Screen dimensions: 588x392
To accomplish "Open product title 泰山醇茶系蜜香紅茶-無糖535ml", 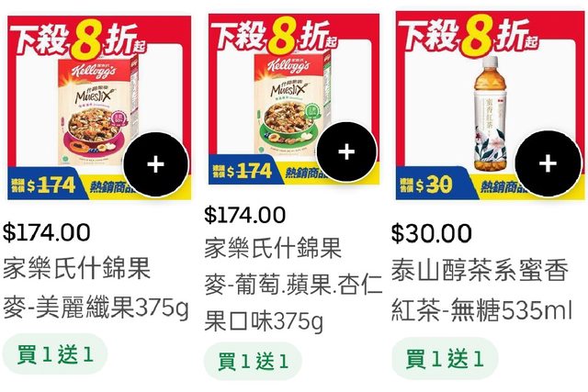I will 481,290.
